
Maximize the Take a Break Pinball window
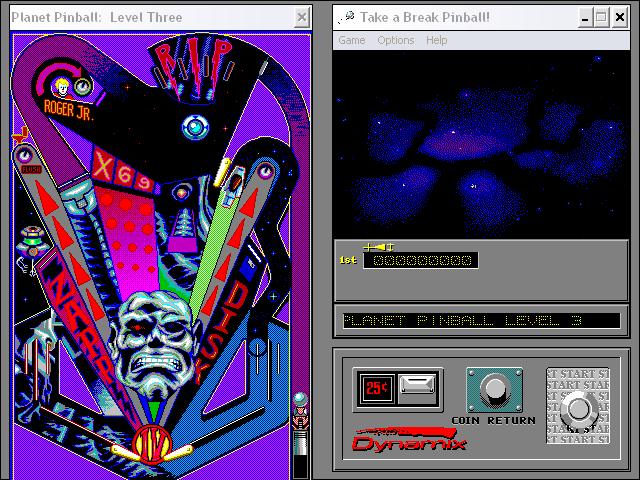(x=601, y=17)
